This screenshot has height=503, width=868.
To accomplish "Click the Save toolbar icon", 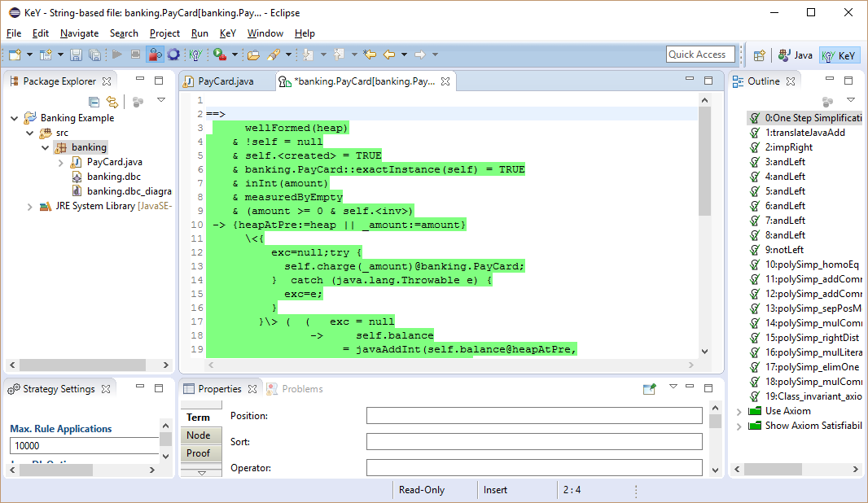I will pos(77,55).
